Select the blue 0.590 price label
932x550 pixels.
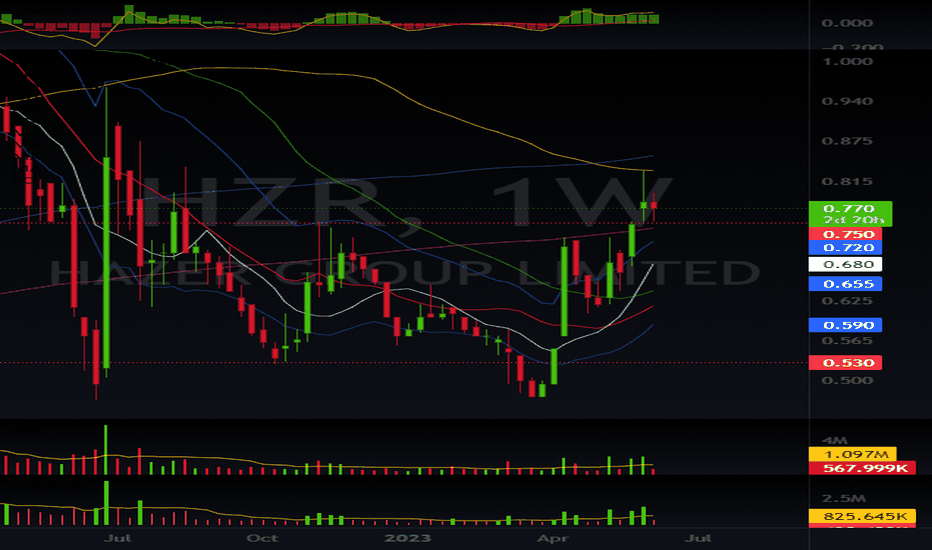tap(845, 325)
